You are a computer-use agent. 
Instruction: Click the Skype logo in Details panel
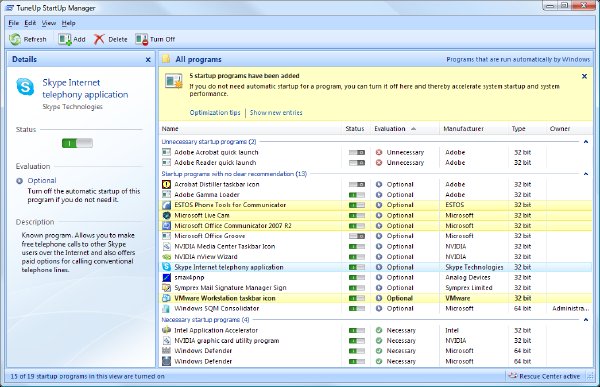(25, 87)
